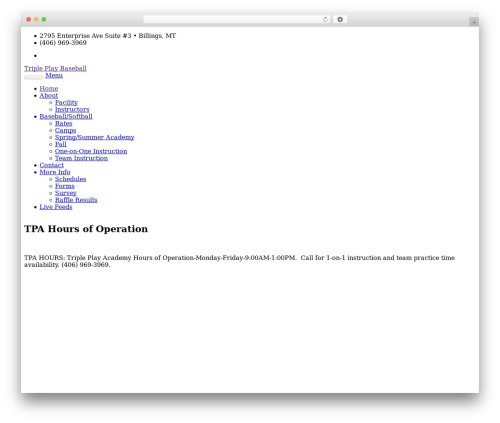This screenshot has height=423, width=500.
Task: Open the Triple Play Baseball link
Action: click(x=55, y=68)
